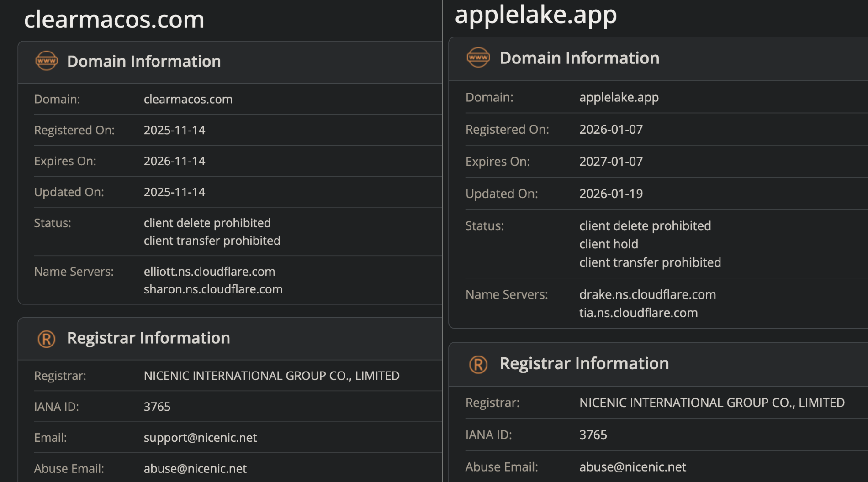Image resolution: width=868 pixels, height=482 pixels.
Task: Click the NICENIC registrar name under applelake.app
Action: [x=712, y=403]
